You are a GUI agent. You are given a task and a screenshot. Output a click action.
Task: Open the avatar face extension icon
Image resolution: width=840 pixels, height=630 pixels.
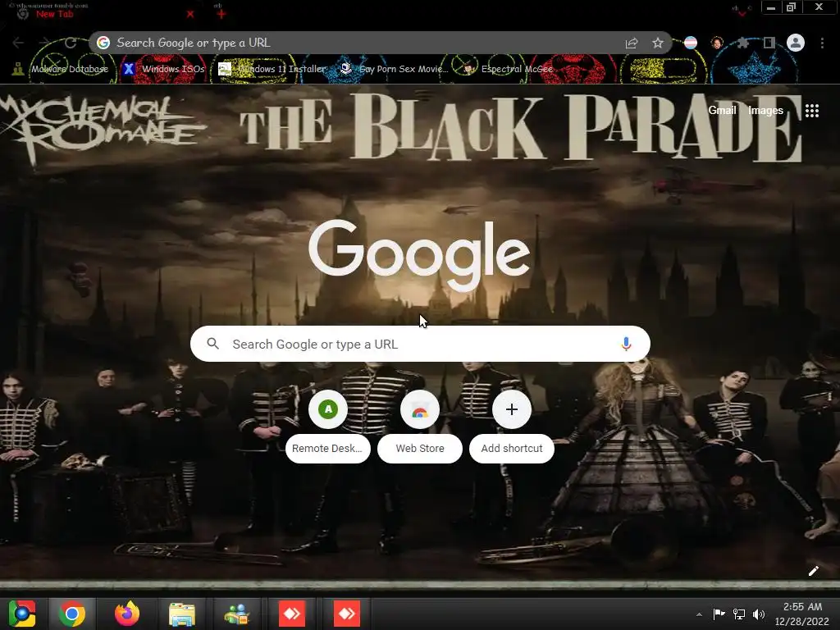pyautogui.click(x=717, y=43)
